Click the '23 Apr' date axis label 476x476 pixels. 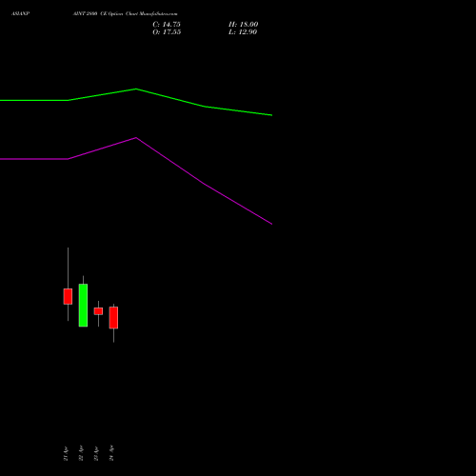click(96, 453)
